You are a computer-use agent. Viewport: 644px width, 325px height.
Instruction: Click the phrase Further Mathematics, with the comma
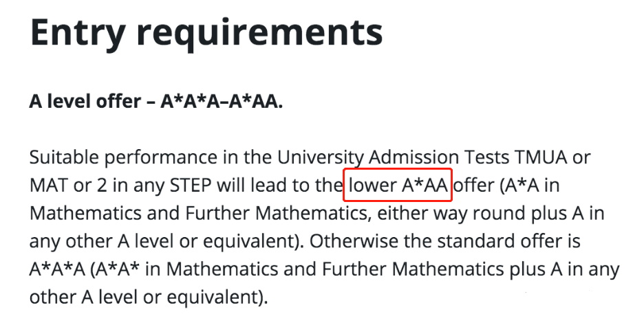(279, 214)
